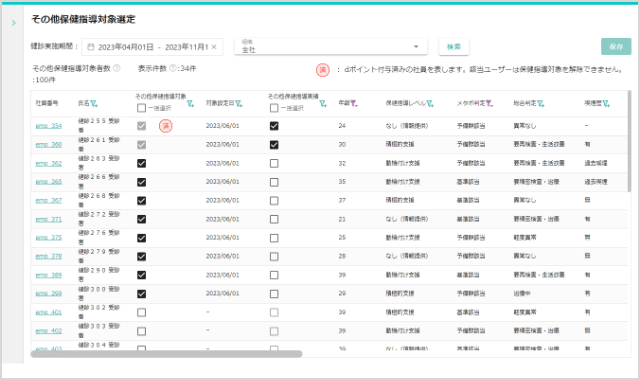Open the 年齢 column filter

click(x=353, y=104)
